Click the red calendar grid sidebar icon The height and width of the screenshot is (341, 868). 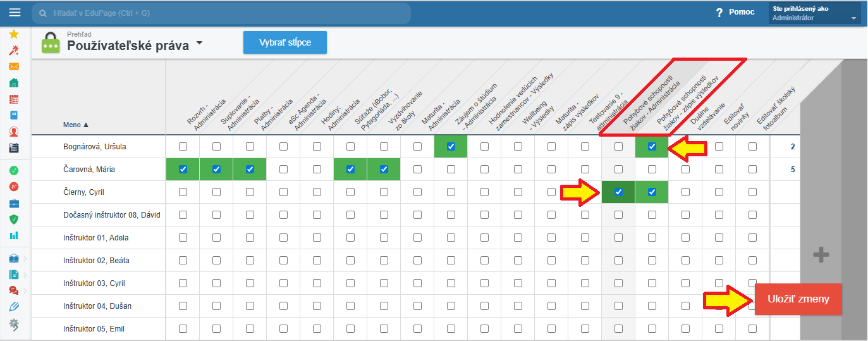[14, 99]
